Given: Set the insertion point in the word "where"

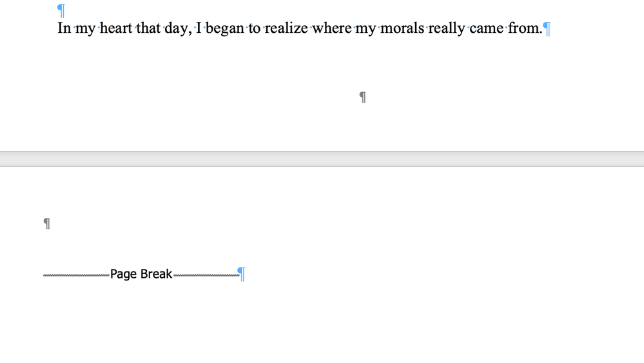Looking at the screenshot, I should click(332, 28).
